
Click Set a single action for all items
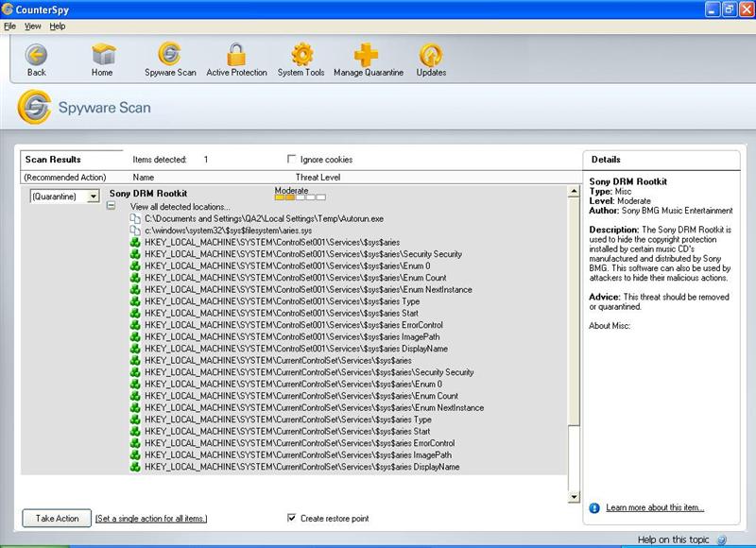(151, 519)
